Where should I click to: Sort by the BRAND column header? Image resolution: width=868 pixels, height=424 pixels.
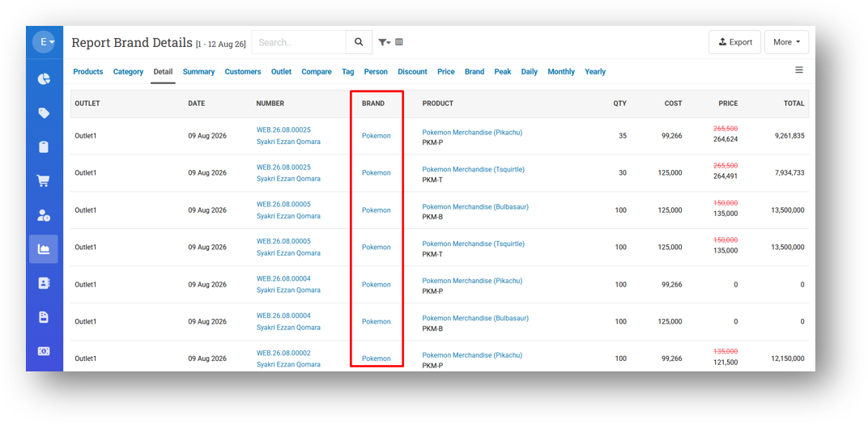click(x=373, y=104)
